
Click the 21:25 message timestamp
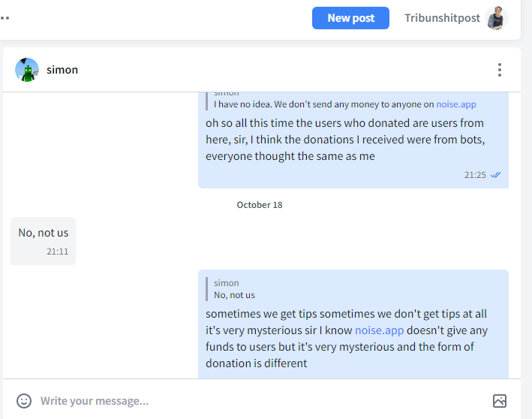tap(475, 175)
